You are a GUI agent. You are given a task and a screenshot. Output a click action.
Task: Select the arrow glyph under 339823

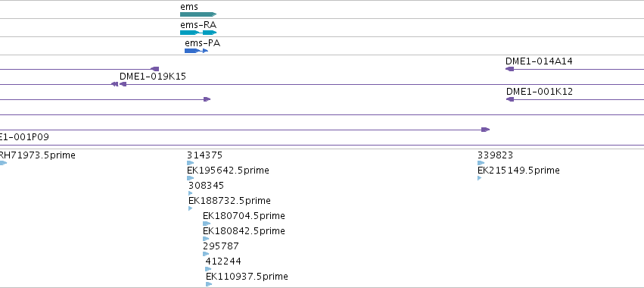click(481, 164)
